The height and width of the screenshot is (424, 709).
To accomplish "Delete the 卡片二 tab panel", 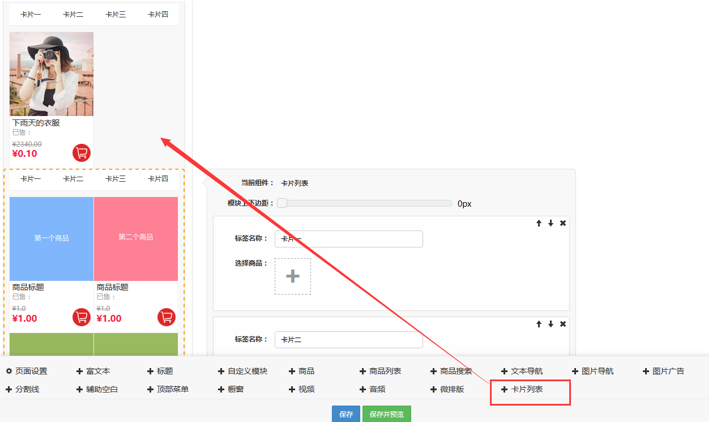I will coord(563,324).
